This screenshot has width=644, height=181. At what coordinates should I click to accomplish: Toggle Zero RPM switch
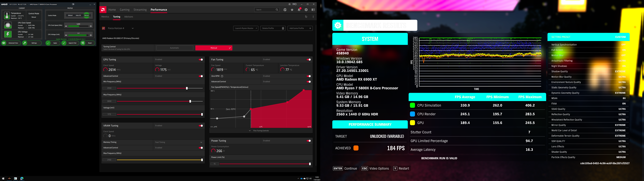309,76
